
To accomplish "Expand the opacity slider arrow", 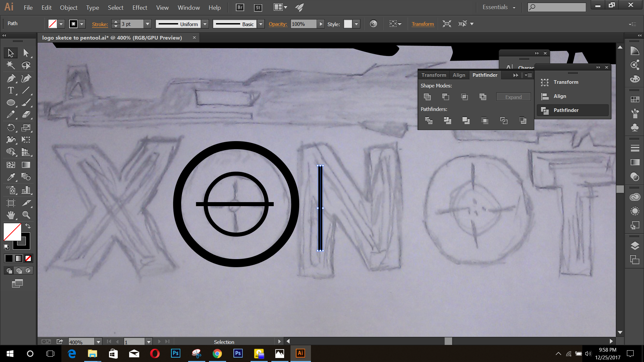I will pos(321,24).
